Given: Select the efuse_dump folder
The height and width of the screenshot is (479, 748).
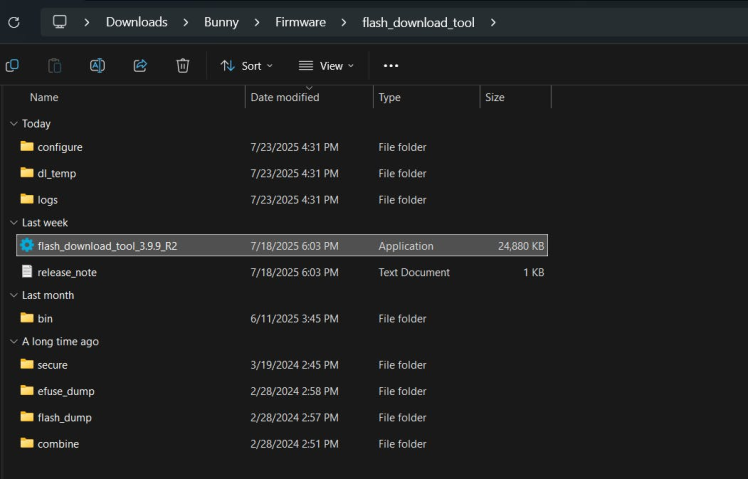Looking at the screenshot, I should pos(66,391).
